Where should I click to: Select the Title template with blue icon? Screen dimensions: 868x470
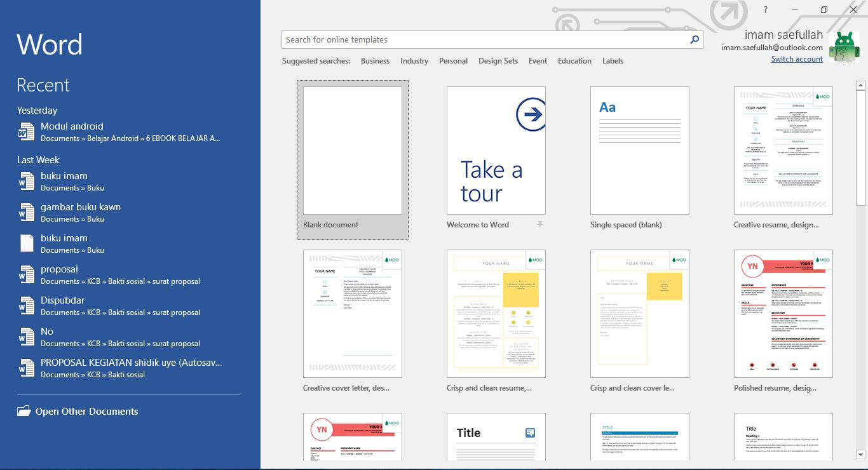[496, 437]
